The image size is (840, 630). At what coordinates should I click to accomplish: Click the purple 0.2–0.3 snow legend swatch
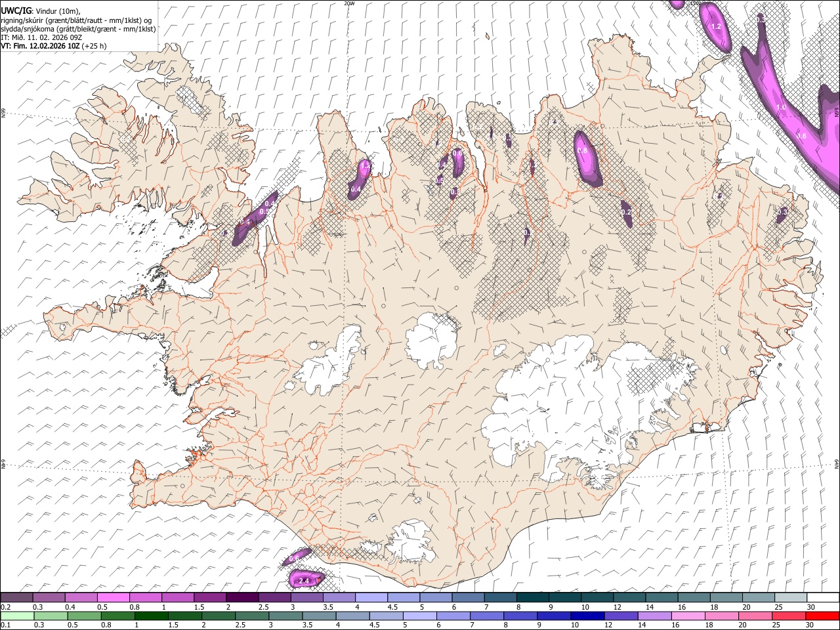pos(17,597)
